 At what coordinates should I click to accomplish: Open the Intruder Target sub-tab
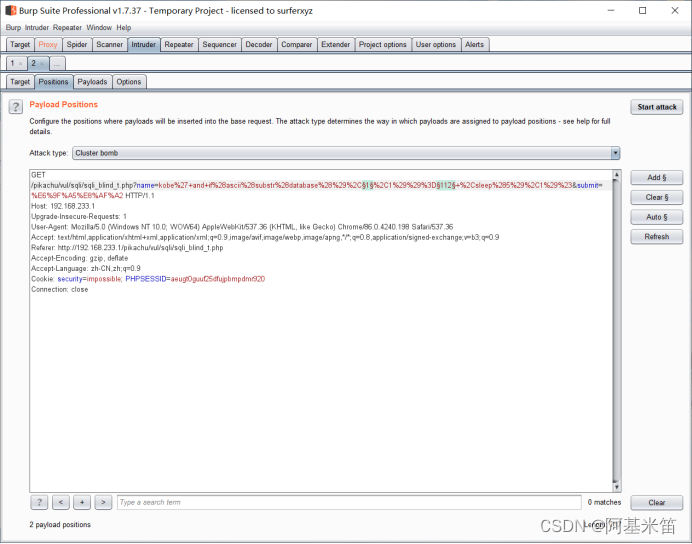coord(20,82)
